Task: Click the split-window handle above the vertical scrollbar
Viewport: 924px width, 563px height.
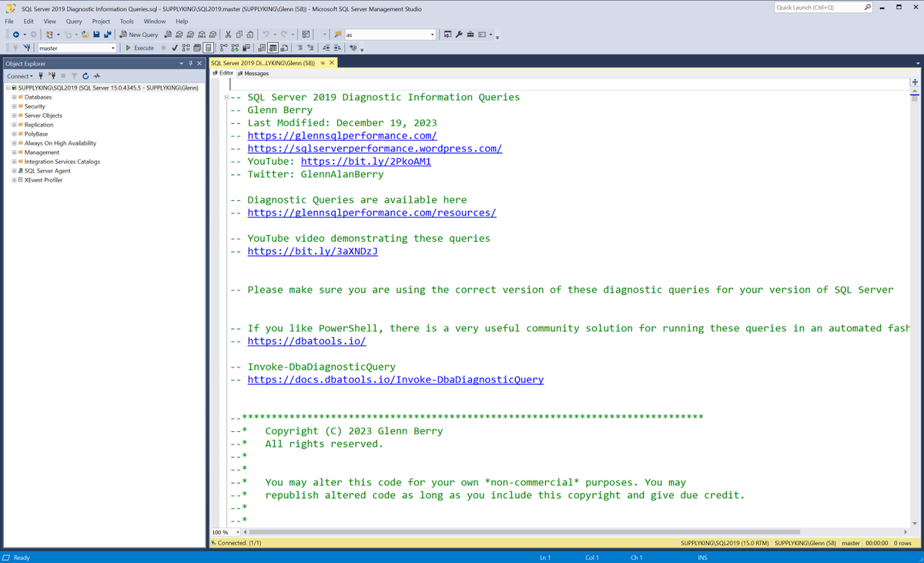Action: [x=915, y=82]
